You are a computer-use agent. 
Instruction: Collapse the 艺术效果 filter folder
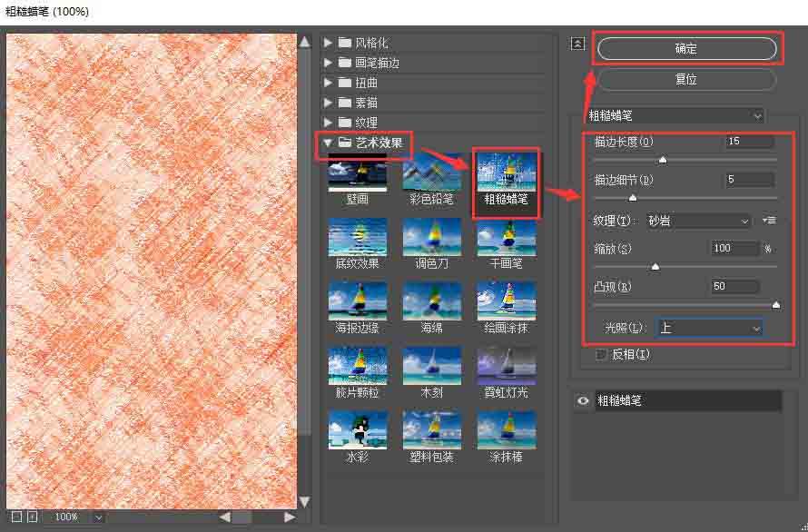328,143
